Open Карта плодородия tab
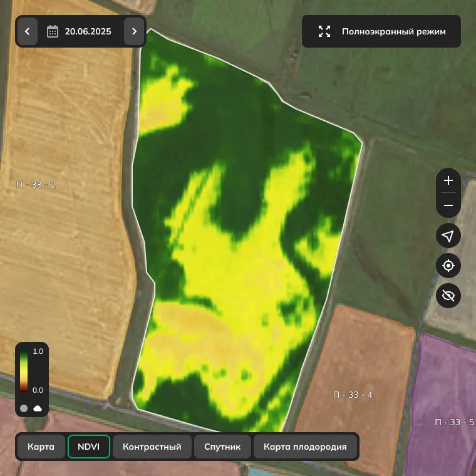 coord(305,447)
